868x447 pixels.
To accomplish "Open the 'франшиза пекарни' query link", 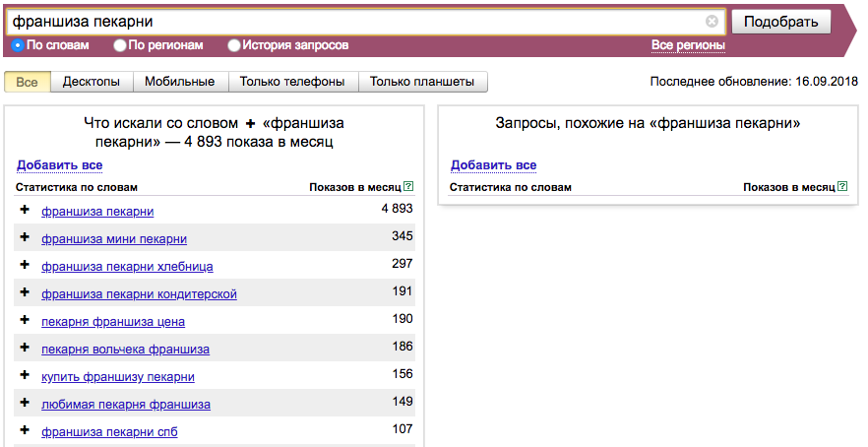I will point(97,212).
